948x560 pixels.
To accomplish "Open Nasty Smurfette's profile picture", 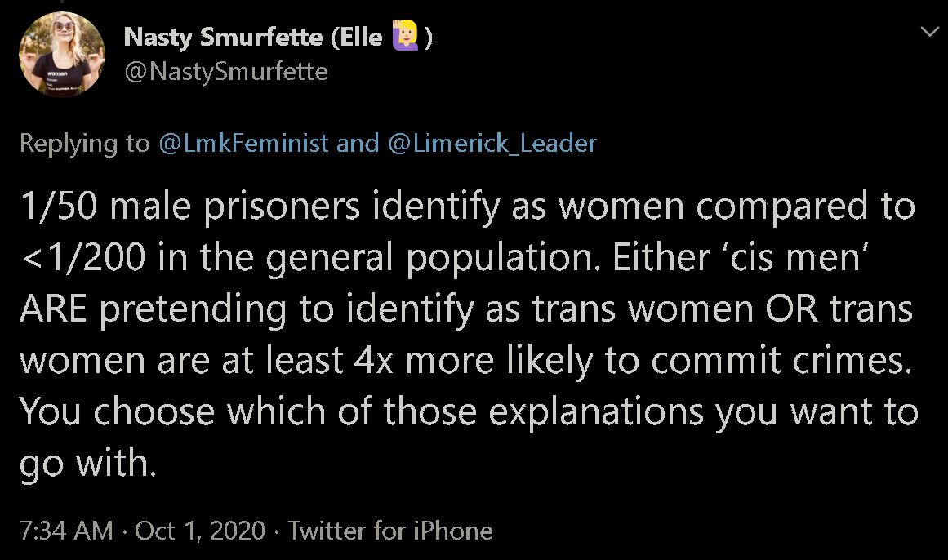I will click(x=61, y=55).
